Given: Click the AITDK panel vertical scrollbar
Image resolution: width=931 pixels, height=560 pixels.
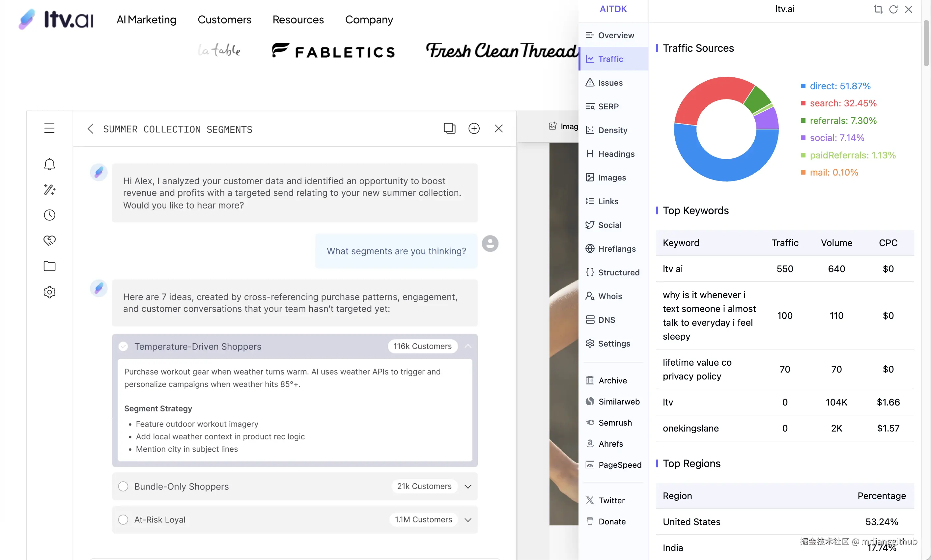Looking at the screenshot, I should click(926, 43).
